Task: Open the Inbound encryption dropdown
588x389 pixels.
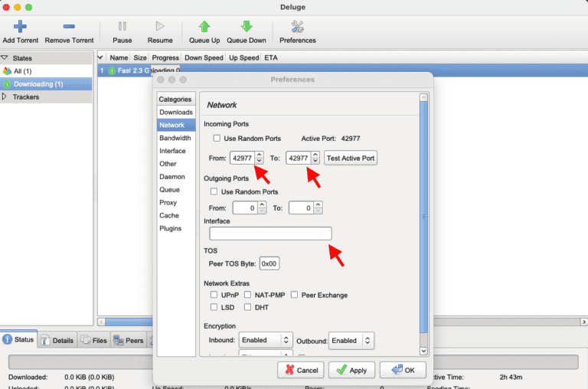Action: tap(266, 340)
